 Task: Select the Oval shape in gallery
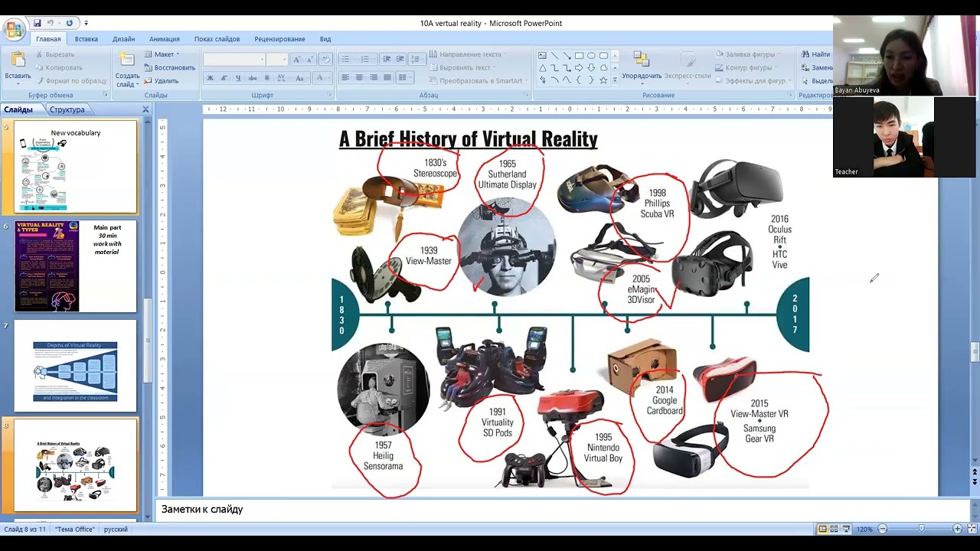click(x=591, y=55)
